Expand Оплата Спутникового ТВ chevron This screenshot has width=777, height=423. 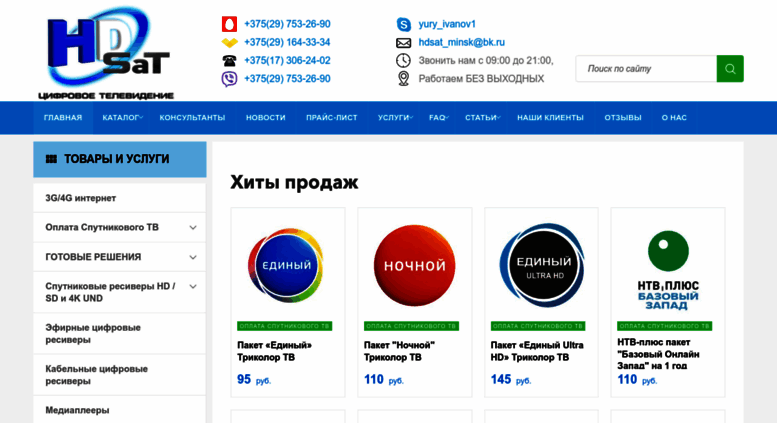click(193, 228)
